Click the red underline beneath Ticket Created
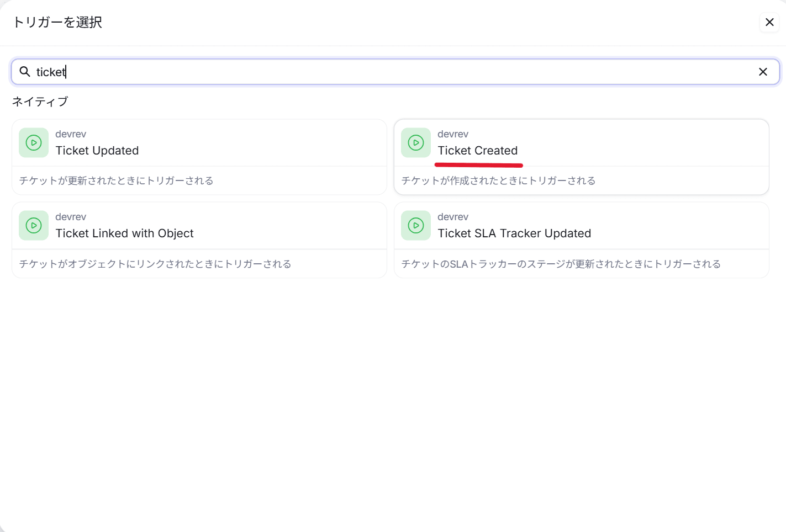The height and width of the screenshot is (532, 786). coord(478,163)
